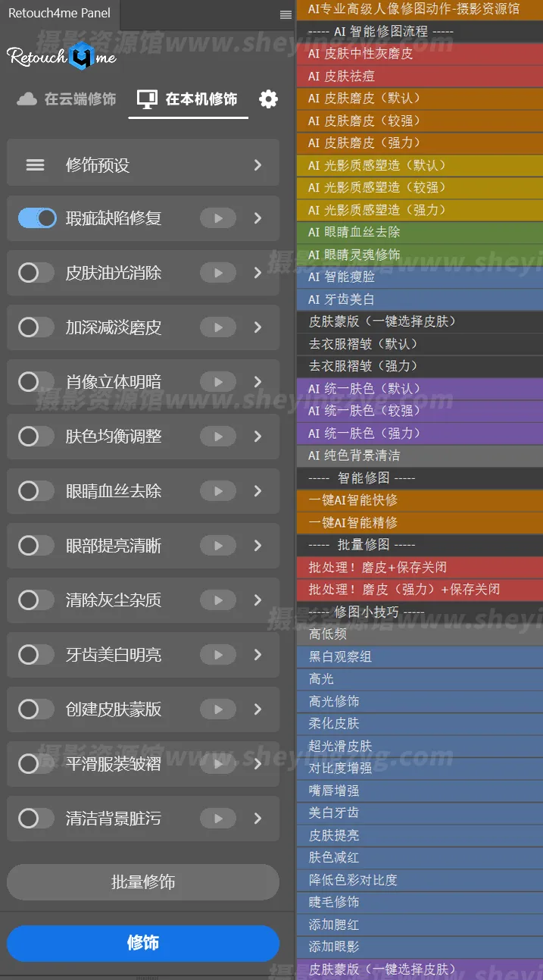
Task: Select the 在本机修饰 tab
Action: pyautogui.click(x=187, y=99)
